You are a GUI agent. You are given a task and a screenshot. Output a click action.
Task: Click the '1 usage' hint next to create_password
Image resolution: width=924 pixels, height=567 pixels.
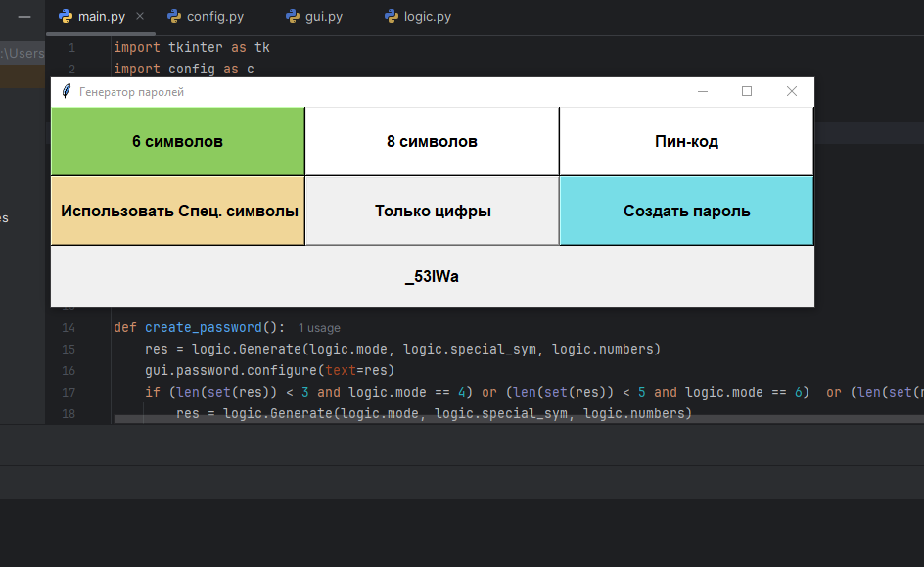319,328
